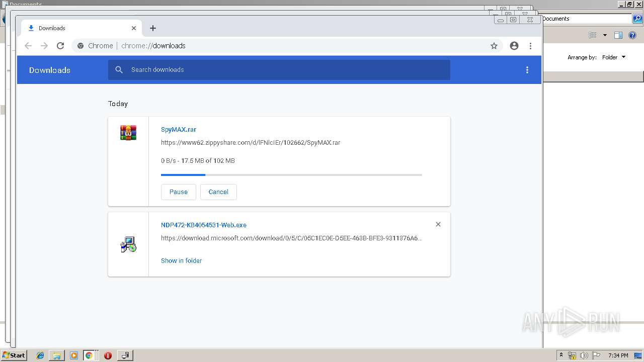Click the network-devices taskbar button

click(x=125, y=355)
